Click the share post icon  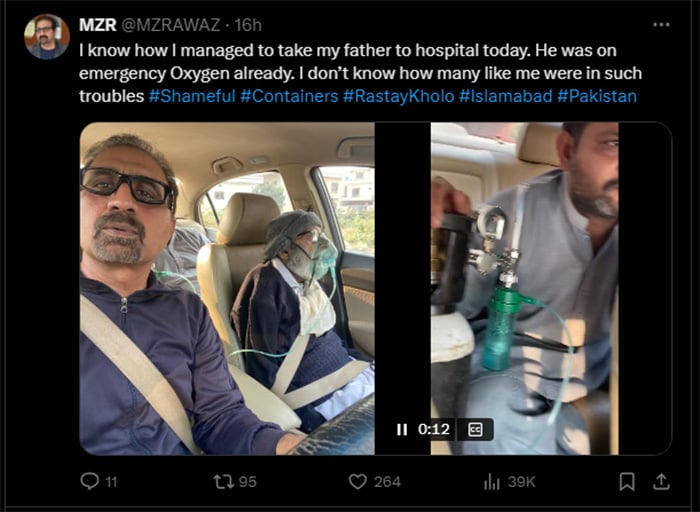tap(661, 482)
